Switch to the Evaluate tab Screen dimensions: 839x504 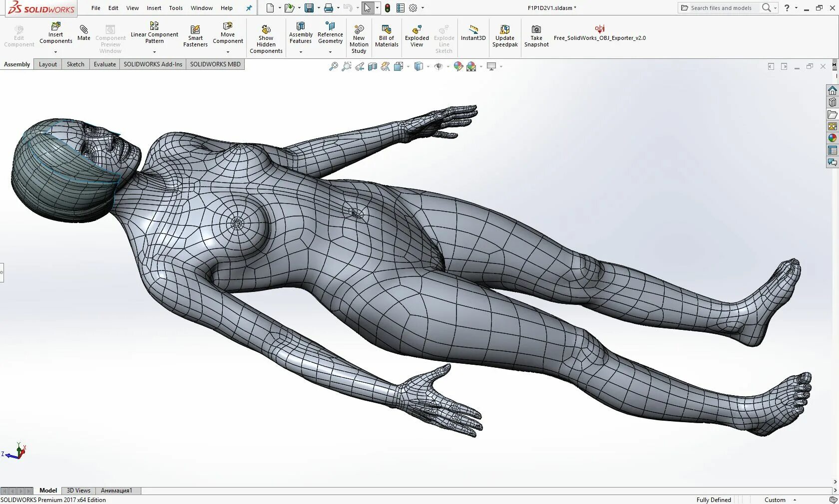click(105, 64)
